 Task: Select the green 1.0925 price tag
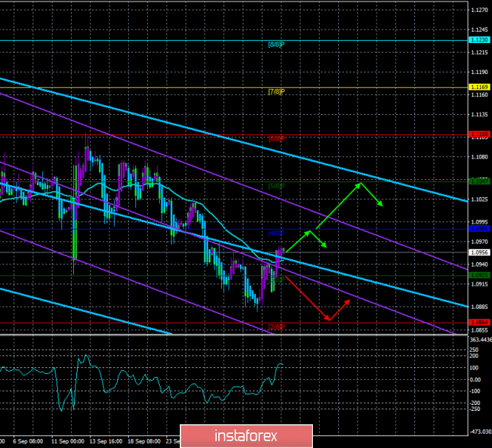pos(479,275)
